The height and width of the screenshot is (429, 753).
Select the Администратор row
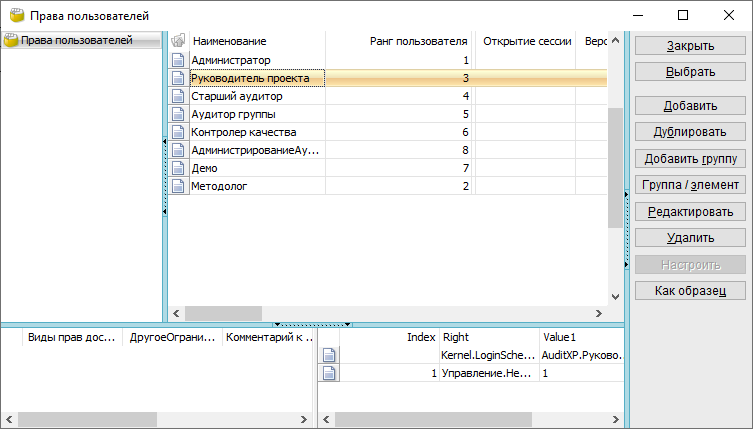[x=389, y=60]
